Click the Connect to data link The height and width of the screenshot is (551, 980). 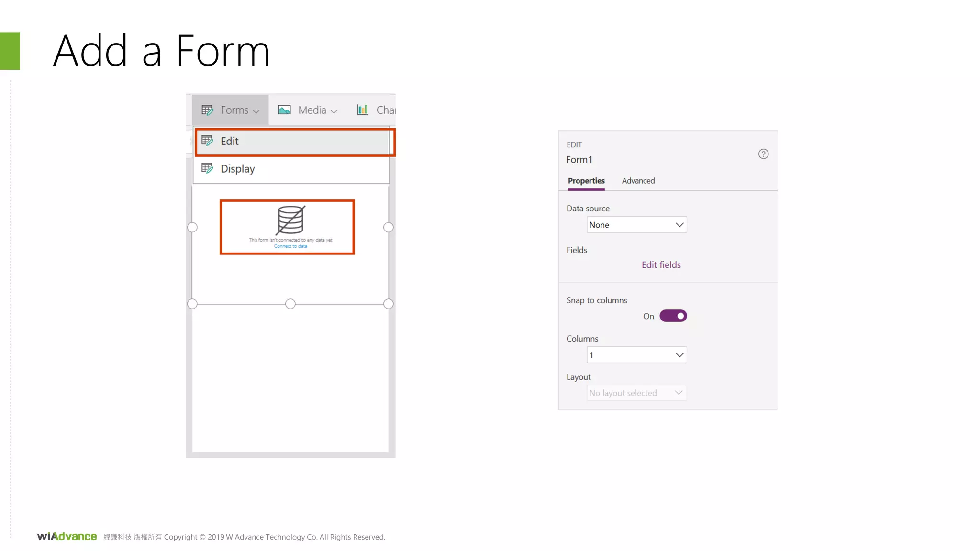(290, 246)
